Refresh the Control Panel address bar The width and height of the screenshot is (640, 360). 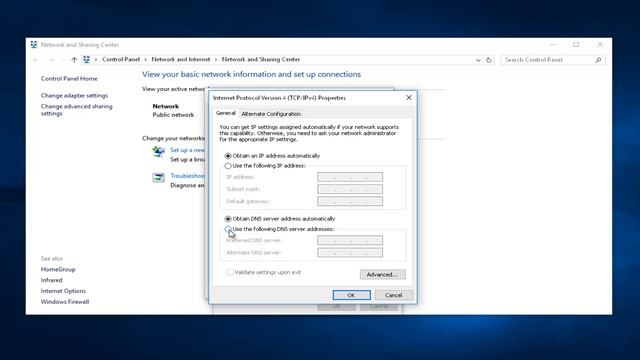click(x=489, y=60)
